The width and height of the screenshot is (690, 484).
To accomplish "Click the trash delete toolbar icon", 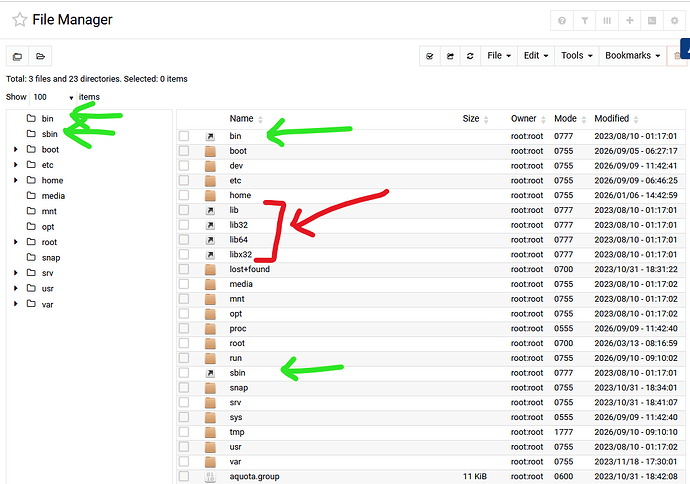I will pyautogui.click(x=676, y=56).
